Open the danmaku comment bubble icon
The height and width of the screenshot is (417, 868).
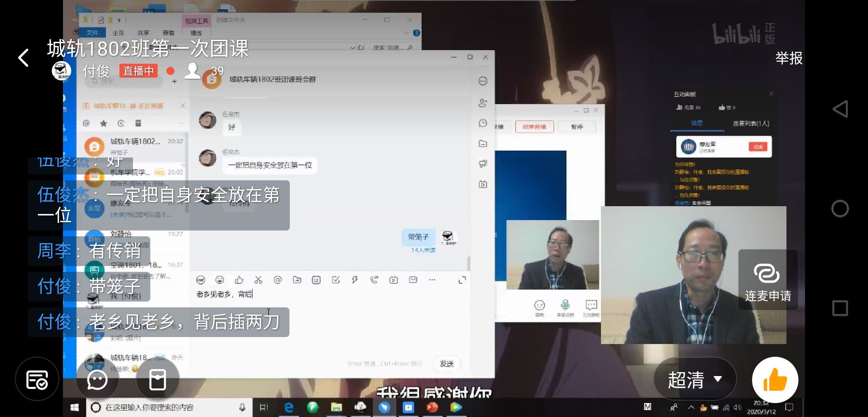(97, 380)
